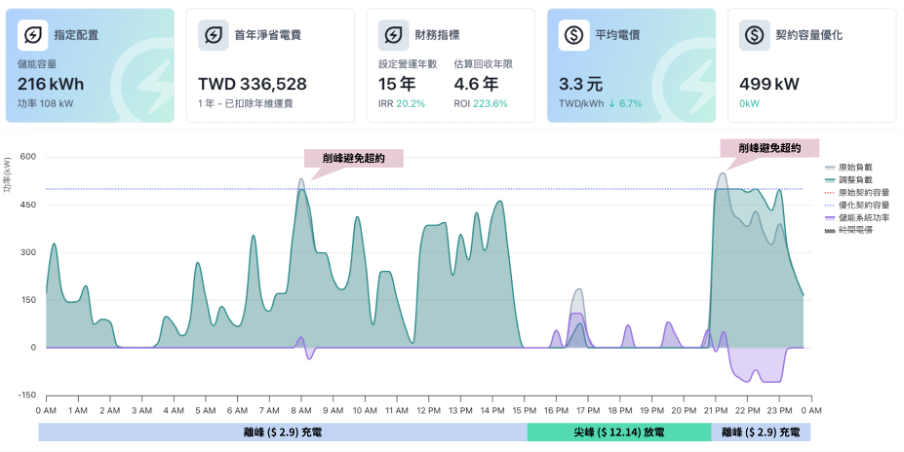
Task: Click the long 離峰 ($ 2.9) 充電 bar starting at 0 AM
Action: point(282,432)
